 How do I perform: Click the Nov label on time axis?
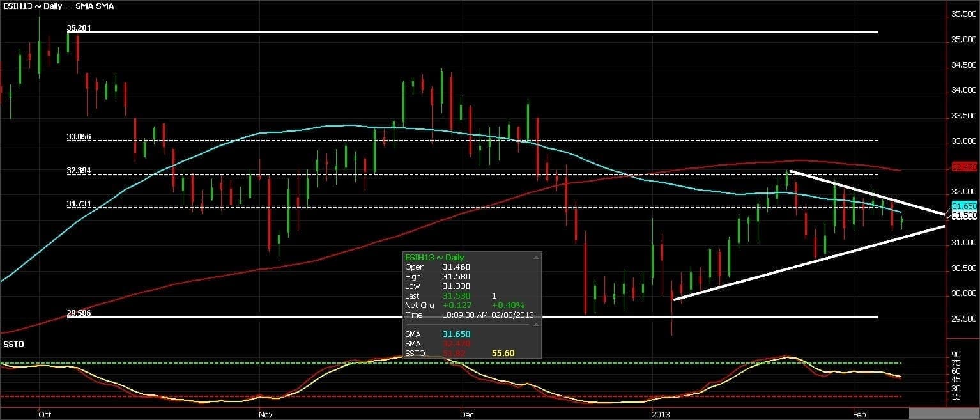click(x=266, y=414)
